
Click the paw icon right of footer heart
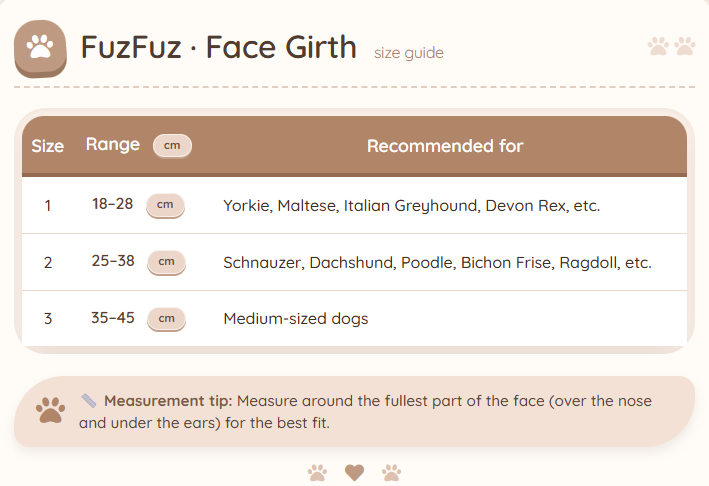click(x=391, y=472)
